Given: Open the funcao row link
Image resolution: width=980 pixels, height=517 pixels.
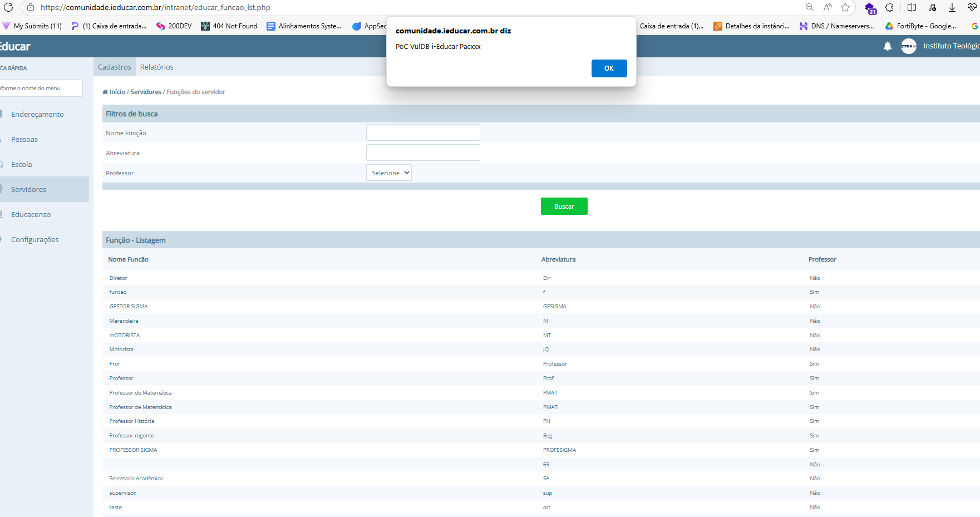Looking at the screenshot, I should (x=118, y=292).
